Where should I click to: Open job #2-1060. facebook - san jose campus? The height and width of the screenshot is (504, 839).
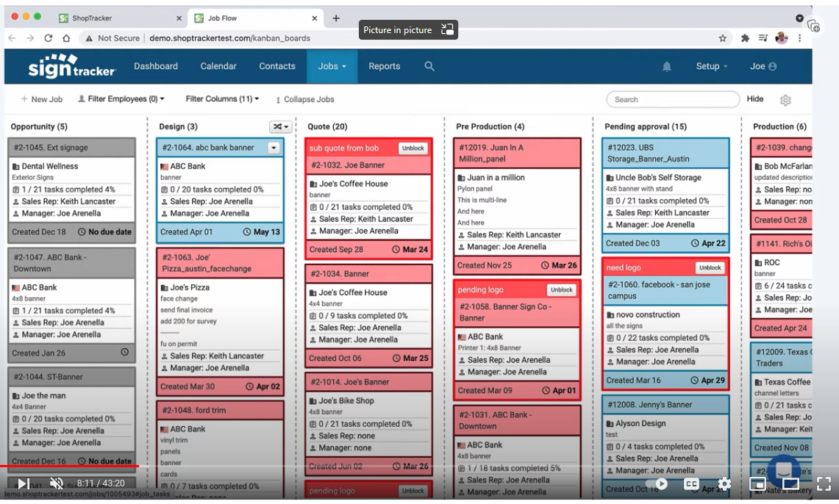coord(659,290)
